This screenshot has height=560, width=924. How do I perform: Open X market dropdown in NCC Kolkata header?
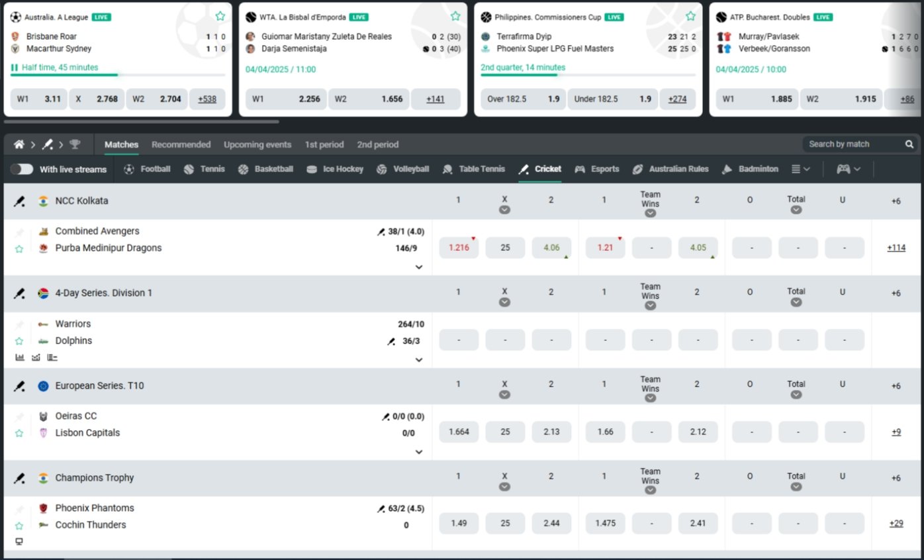504,210
